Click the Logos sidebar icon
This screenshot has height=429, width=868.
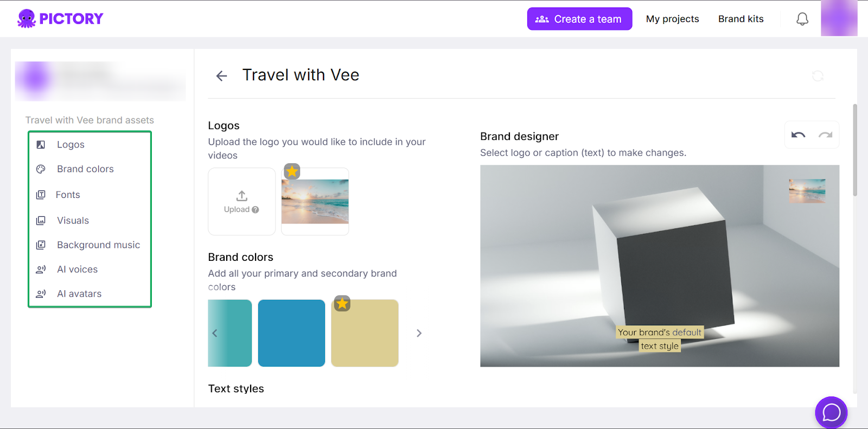41,145
